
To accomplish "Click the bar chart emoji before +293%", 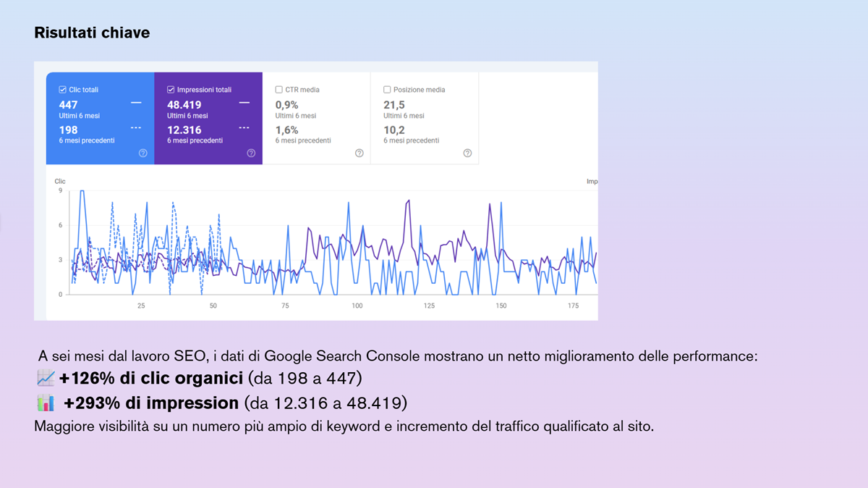I will 46,403.
